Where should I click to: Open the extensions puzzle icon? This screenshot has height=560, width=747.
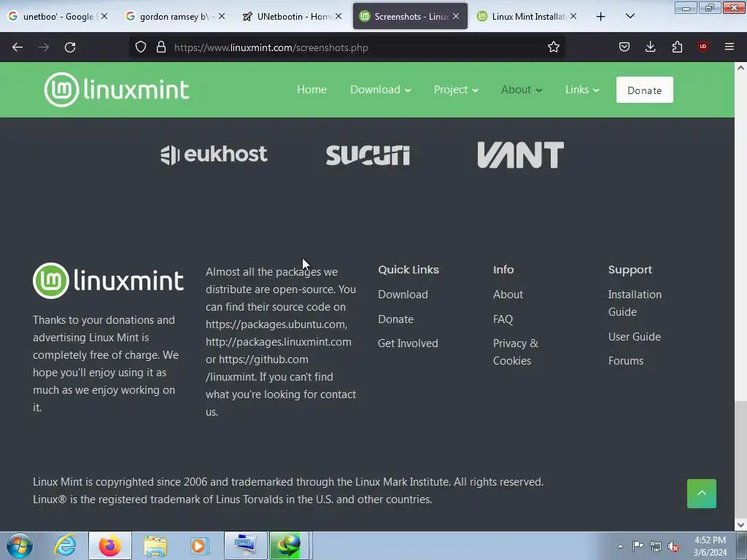pyautogui.click(x=677, y=47)
